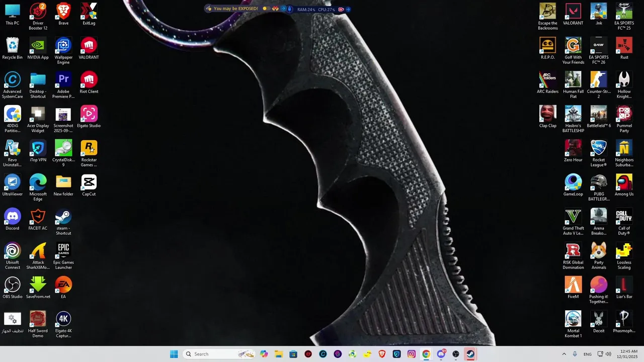The image size is (644, 362).
Task: Open Microsoft Store from taskbar
Action: coord(293,354)
